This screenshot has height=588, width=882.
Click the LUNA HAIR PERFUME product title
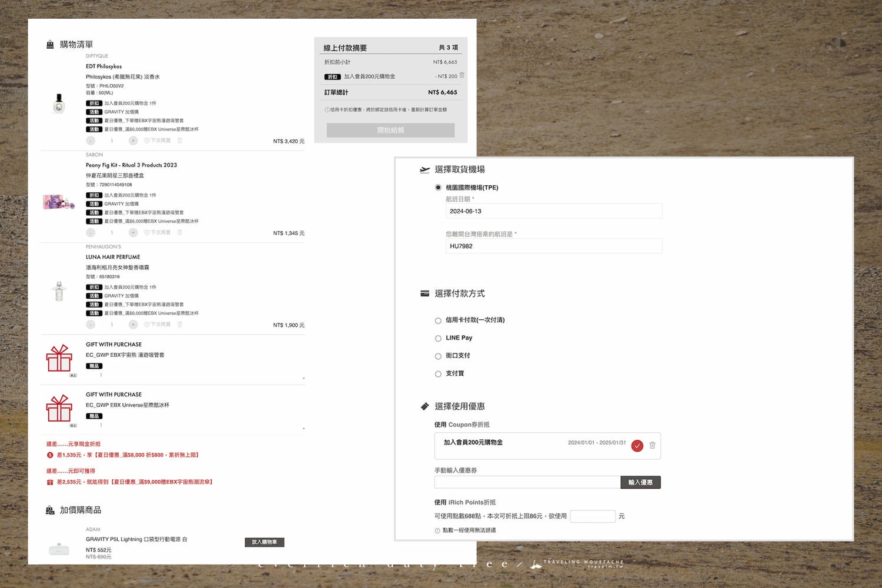pyautogui.click(x=113, y=257)
